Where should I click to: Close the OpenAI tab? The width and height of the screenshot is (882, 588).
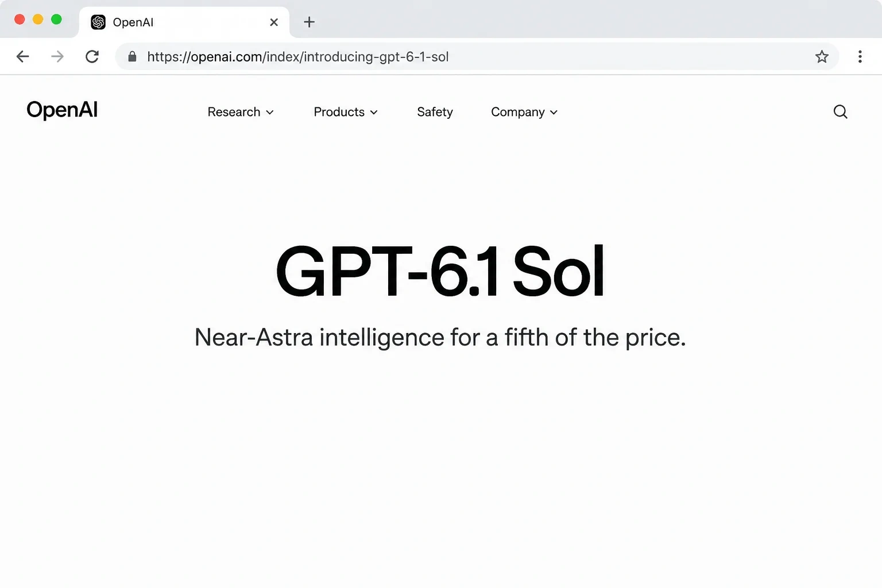click(x=274, y=22)
